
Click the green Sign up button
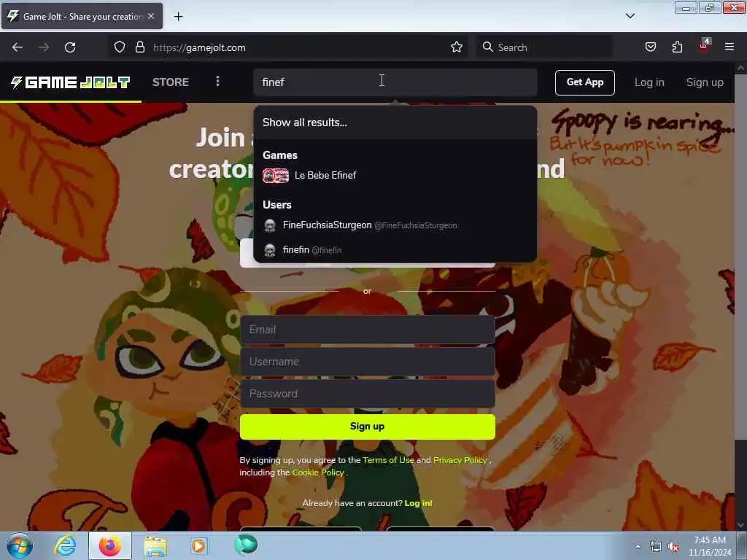coord(368,427)
